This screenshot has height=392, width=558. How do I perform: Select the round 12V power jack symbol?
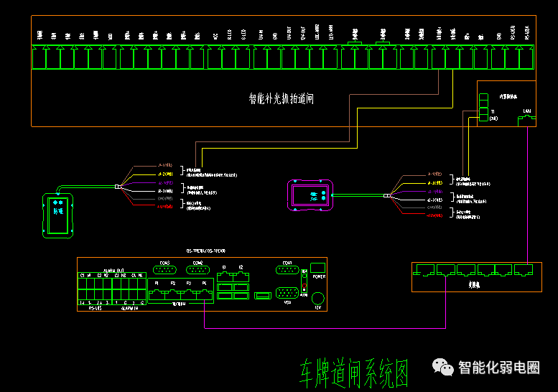[318, 299]
